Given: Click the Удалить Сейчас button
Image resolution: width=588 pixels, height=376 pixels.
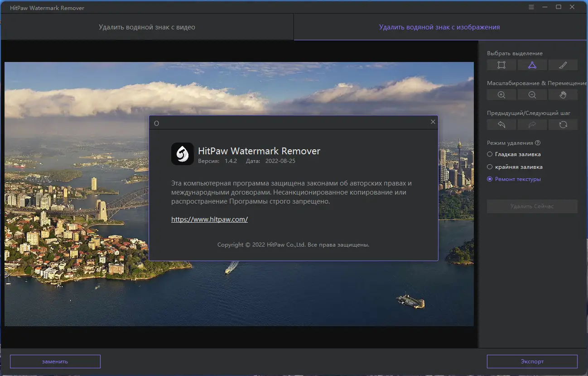Looking at the screenshot, I should click(532, 206).
